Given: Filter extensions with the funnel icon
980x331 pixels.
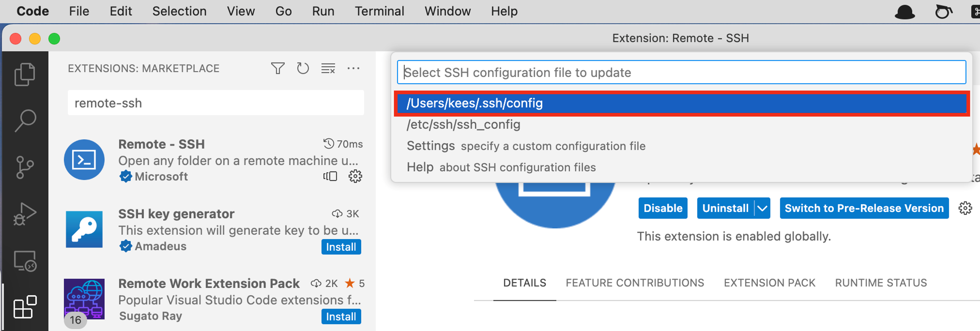Looking at the screenshot, I should click(x=278, y=68).
